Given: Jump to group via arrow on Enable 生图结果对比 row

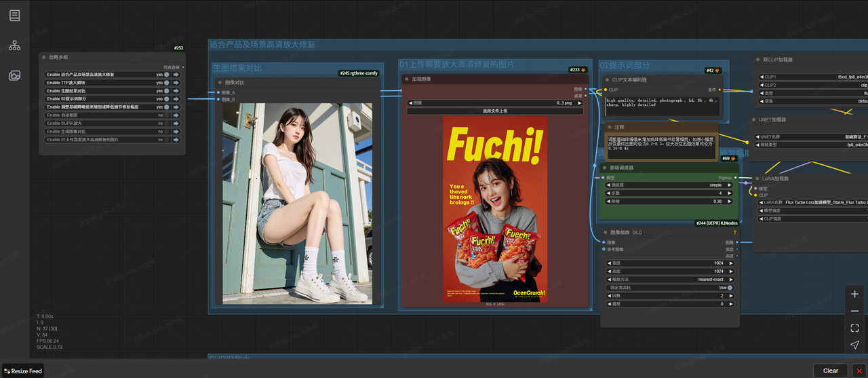Looking at the screenshot, I should 176,91.
